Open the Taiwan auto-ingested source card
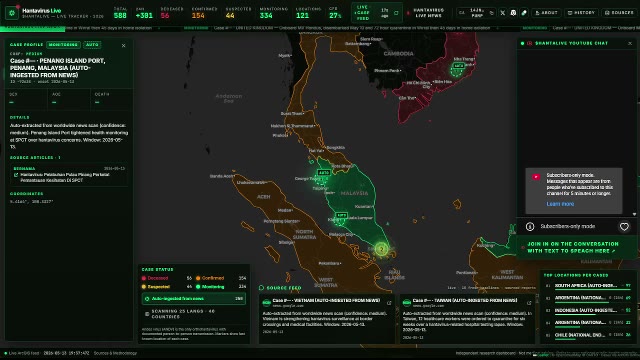This screenshot has width=640, height=360. (467, 318)
